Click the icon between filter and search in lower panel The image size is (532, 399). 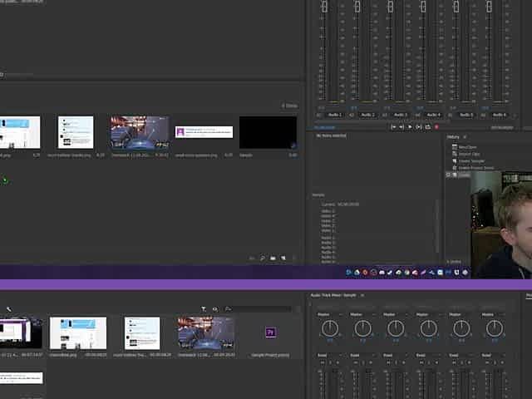[215, 309]
